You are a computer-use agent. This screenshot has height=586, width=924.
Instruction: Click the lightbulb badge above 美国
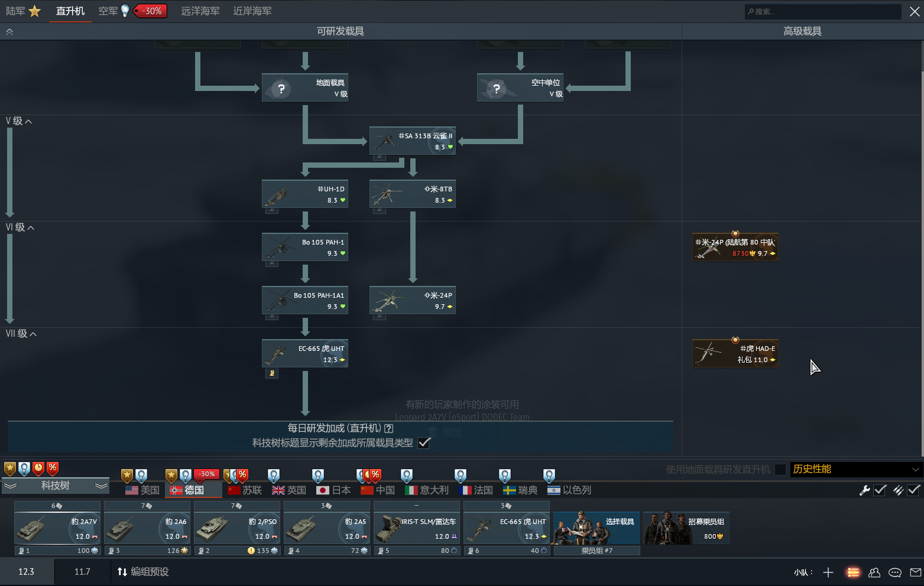(x=141, y=476)
